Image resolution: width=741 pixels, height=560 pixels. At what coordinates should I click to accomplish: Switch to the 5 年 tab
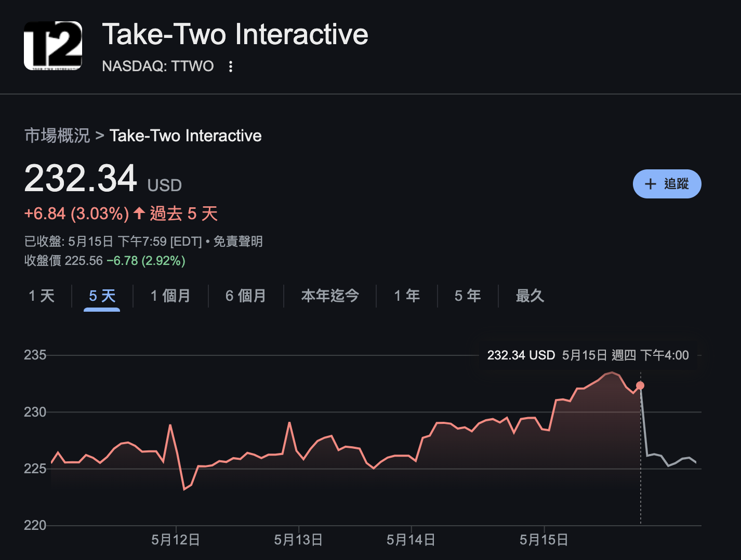click(468, 296)
